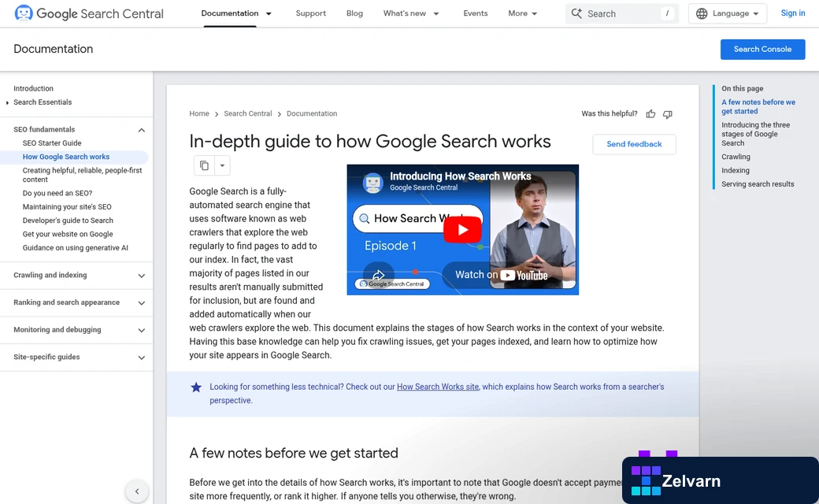Screen dimensions: 819x504
Task: Click the Home breadcrumb
Action: pyautogui.click(x=199, y=113)
